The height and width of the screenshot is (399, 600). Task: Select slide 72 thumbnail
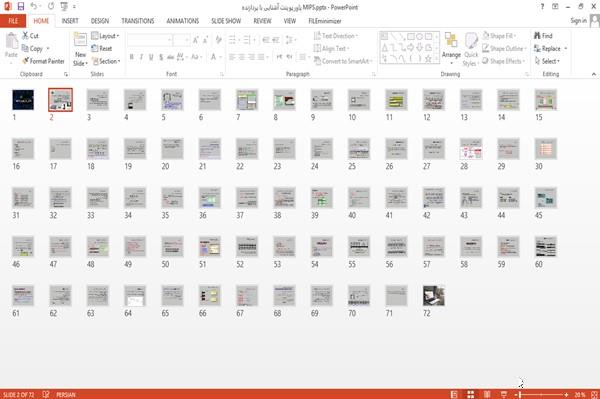(x=434, y=296)
